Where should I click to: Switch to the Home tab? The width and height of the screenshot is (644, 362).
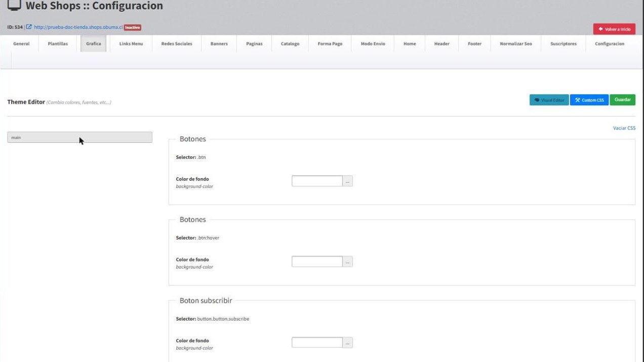click(x=410, y=44)
